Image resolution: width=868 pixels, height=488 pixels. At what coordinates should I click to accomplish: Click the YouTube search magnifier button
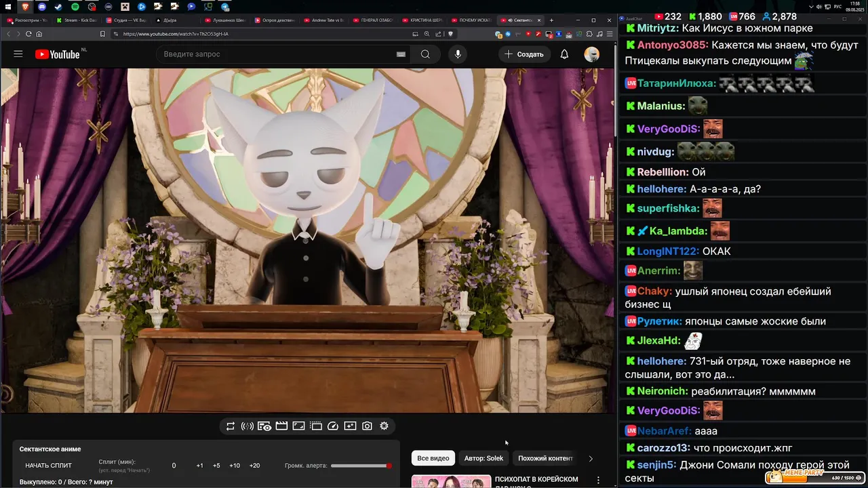[425, 54]
